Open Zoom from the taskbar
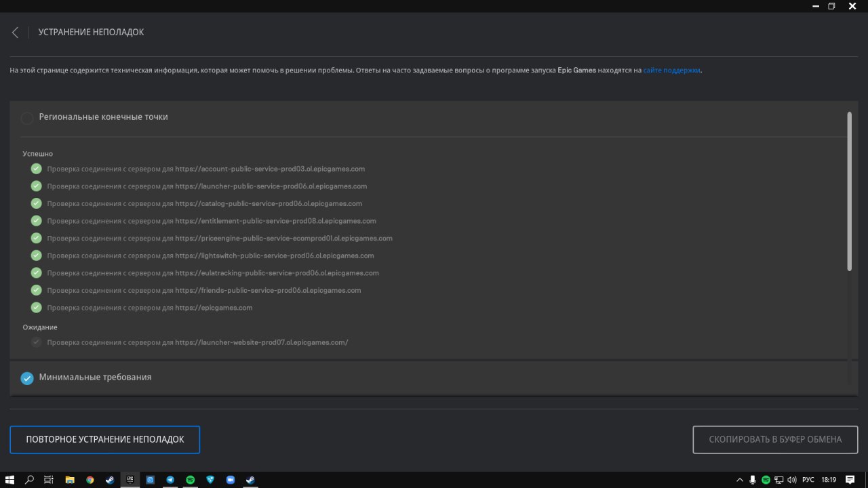Image resolution: width=868 pixels, height=488 pixels. click(x=231, y=479)
